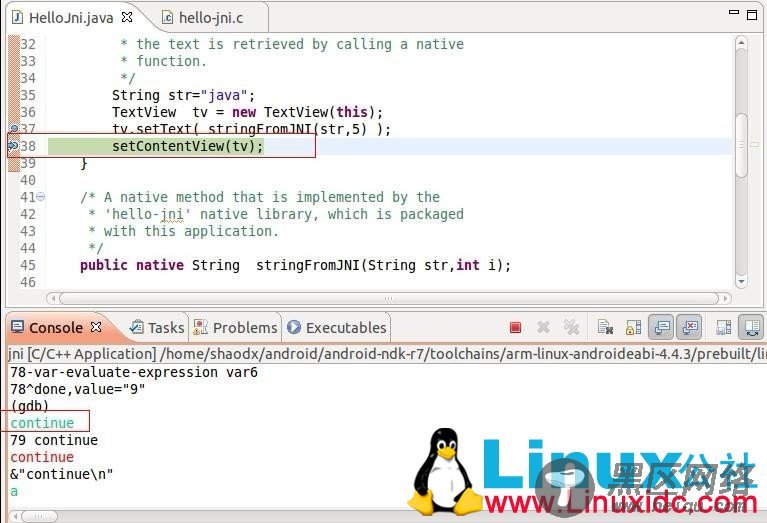Close the HelloJni.java tab

[127, 17]
